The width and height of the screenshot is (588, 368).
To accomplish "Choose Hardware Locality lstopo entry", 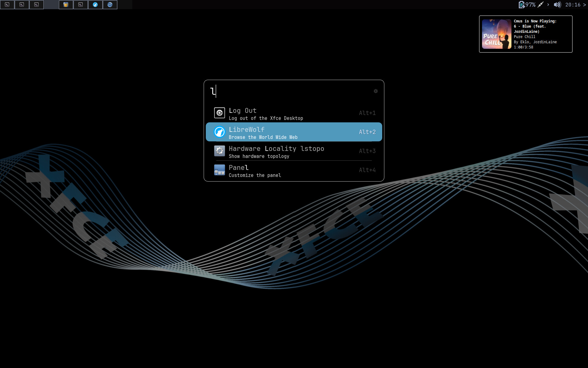I will [294, 151].
